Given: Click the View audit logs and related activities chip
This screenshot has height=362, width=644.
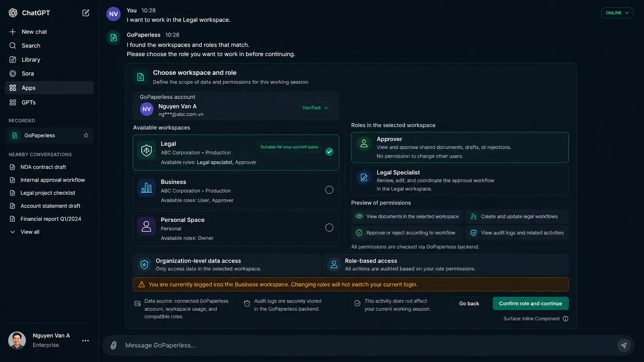Looking at the screenshot, I should pyautogui.click(x=517, y=233).
